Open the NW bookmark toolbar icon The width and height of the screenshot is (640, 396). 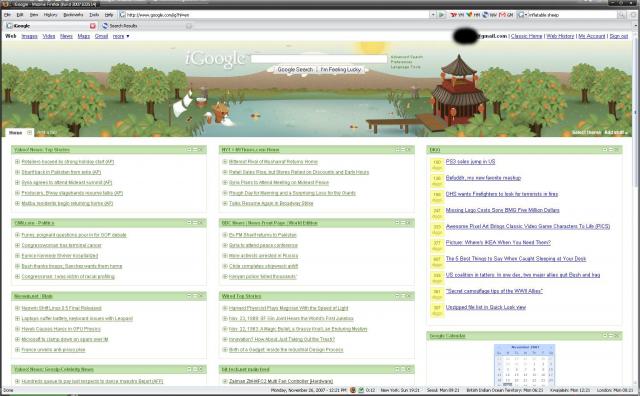489,15
